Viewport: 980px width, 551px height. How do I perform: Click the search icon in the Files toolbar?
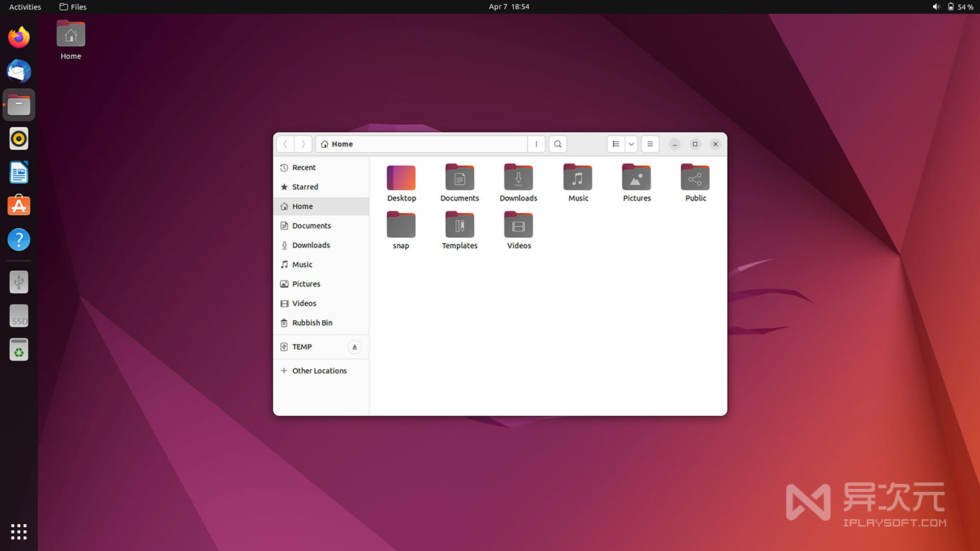coord(557,144)
